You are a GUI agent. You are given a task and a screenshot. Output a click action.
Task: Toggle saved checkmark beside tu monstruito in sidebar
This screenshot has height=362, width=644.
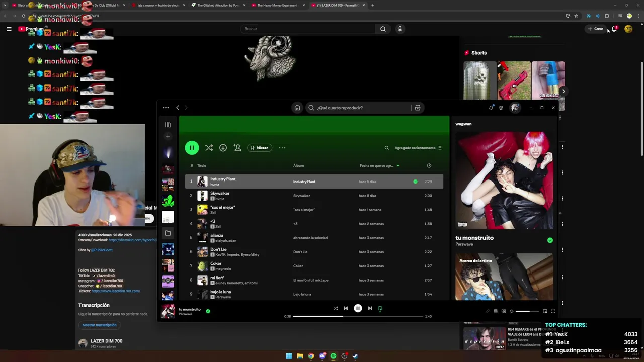550,240
